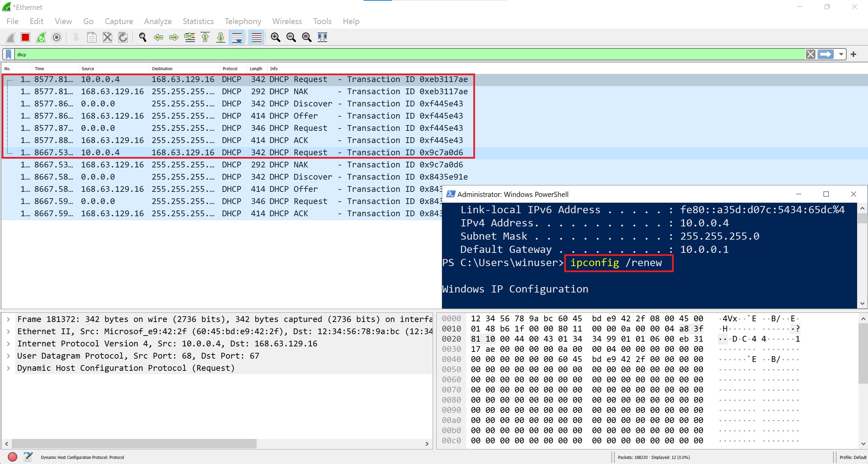The width and height of the screenshot is (868, 464).
Task: Open the Find Packet tool
Action: click(142, 37)
